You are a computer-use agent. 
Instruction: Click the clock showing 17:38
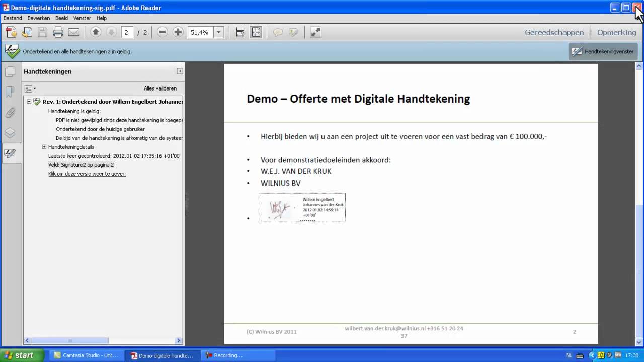tap(631, 355)
